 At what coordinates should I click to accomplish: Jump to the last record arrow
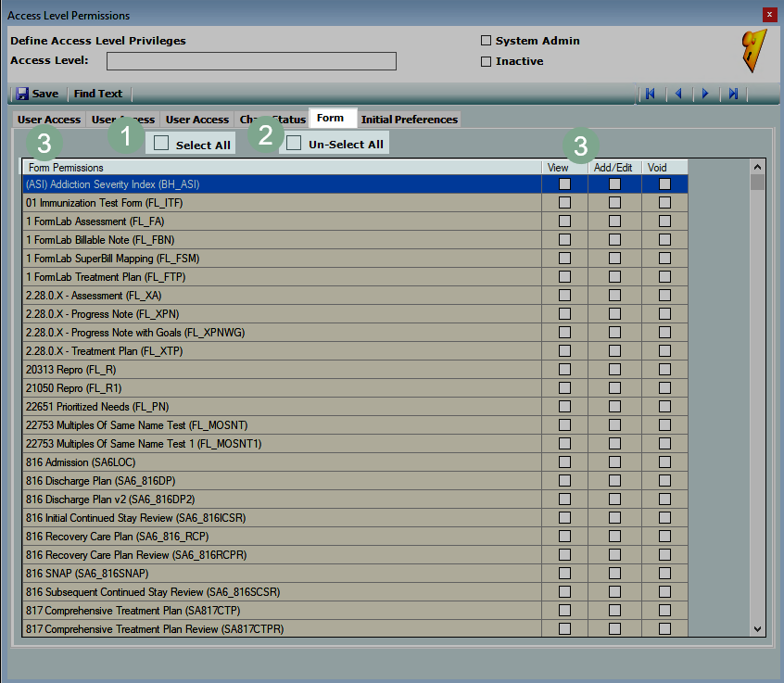(733, 94)
